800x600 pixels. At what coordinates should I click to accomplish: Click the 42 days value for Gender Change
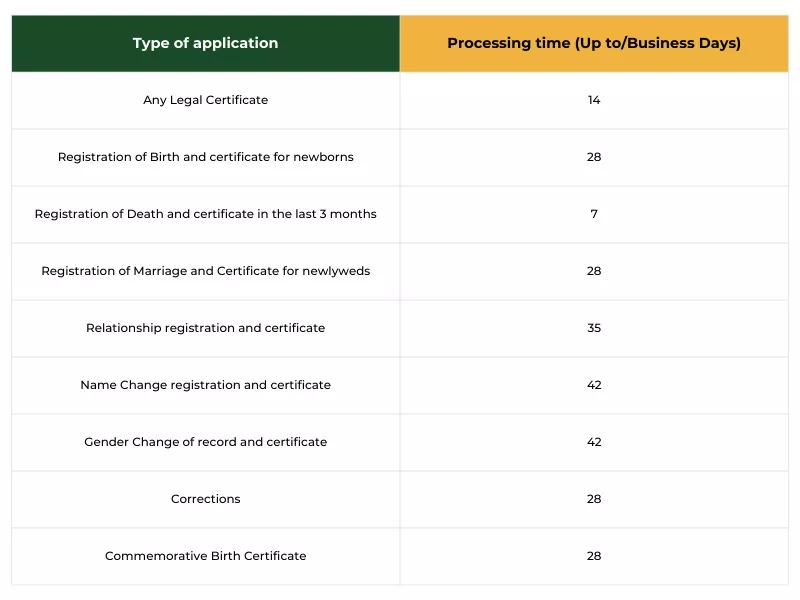click(594, 442)
